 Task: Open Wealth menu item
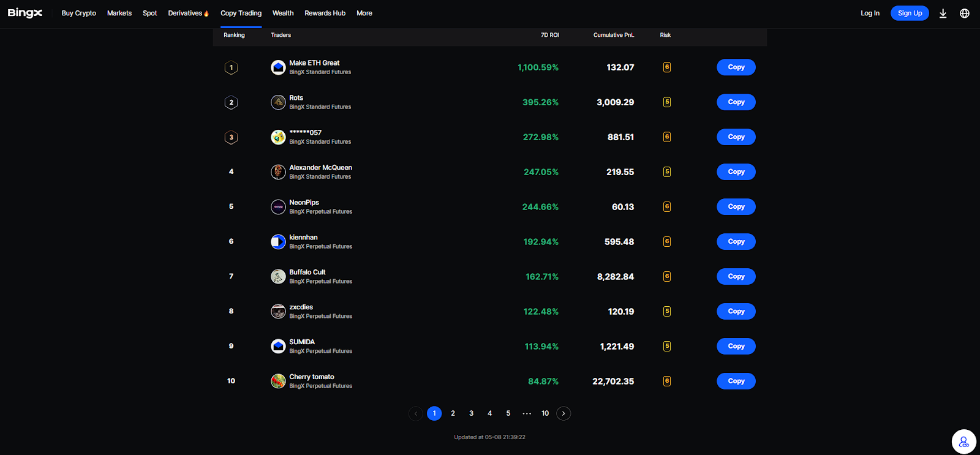pyautogui.click(x=283, y=13)
